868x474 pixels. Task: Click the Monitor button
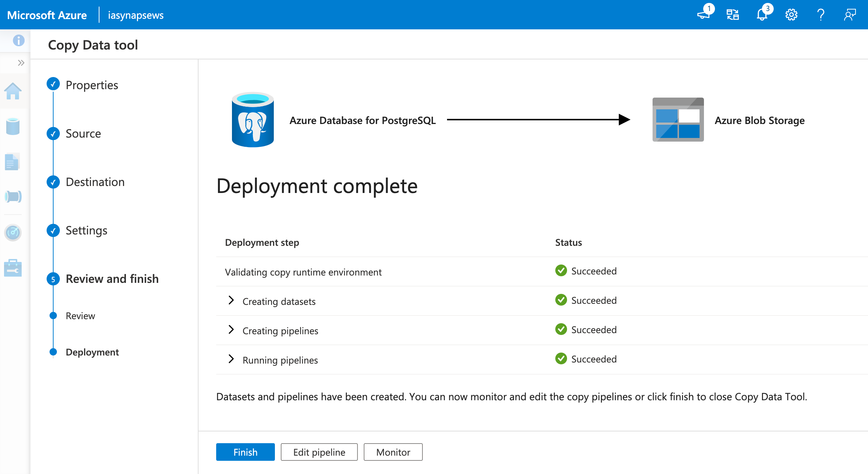393,452
